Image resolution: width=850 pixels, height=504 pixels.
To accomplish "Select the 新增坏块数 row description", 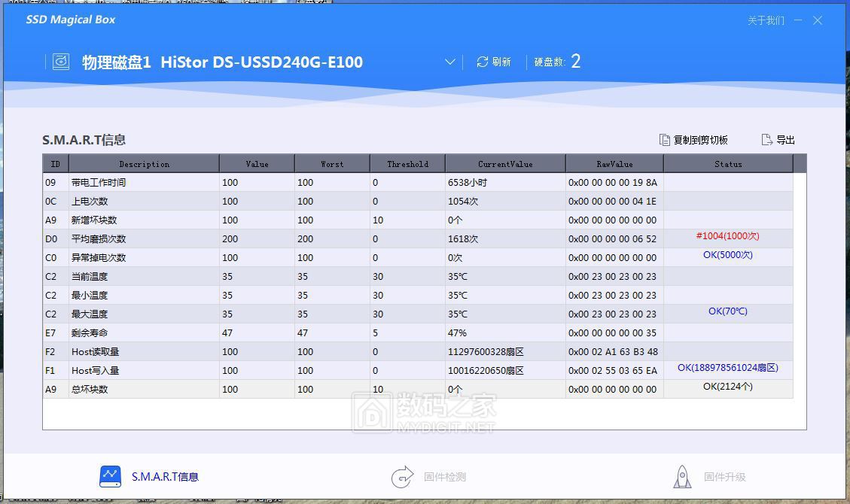I will 94,220.
